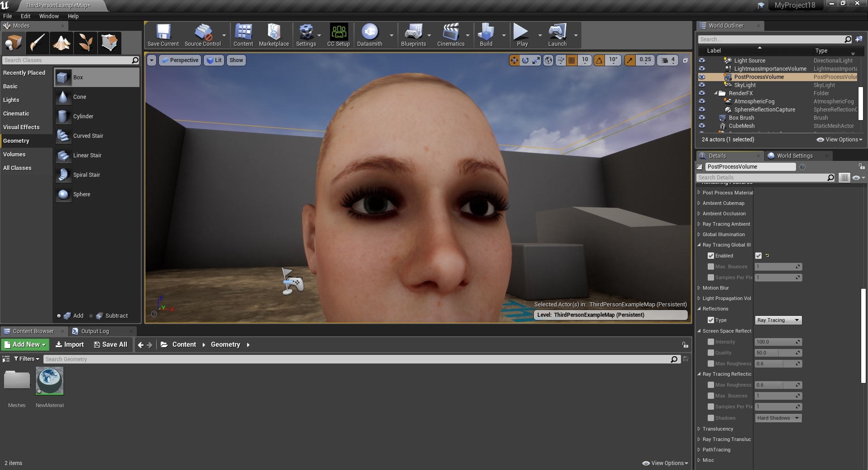Open CC Setup toolbar icon
The image size is (868, 470).
coord(338,35)
